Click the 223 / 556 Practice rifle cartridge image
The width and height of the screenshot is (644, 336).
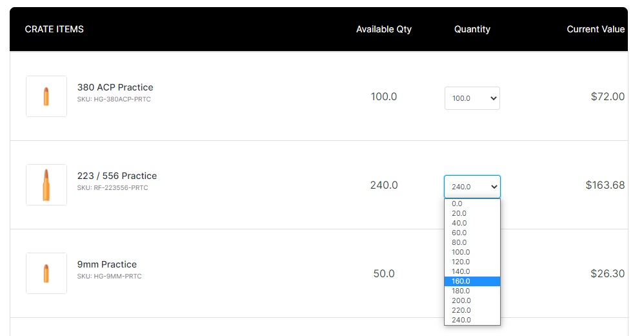[x=46, y=185]
